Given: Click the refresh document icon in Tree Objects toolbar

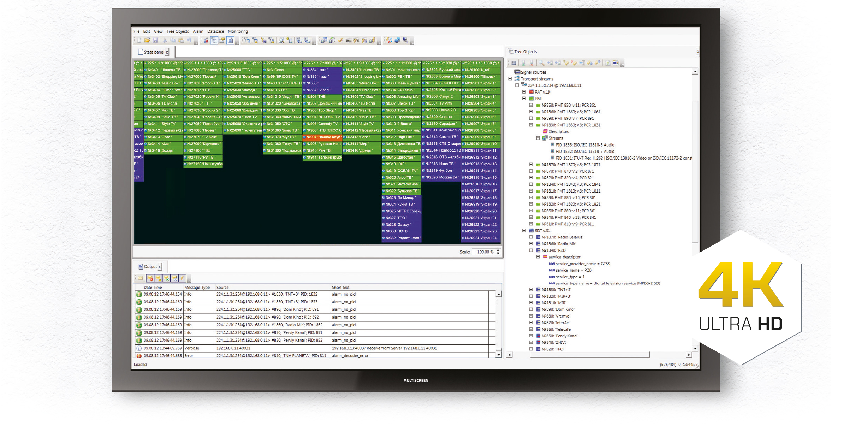Looking at the screenshot, I should (x=608, y=63).
